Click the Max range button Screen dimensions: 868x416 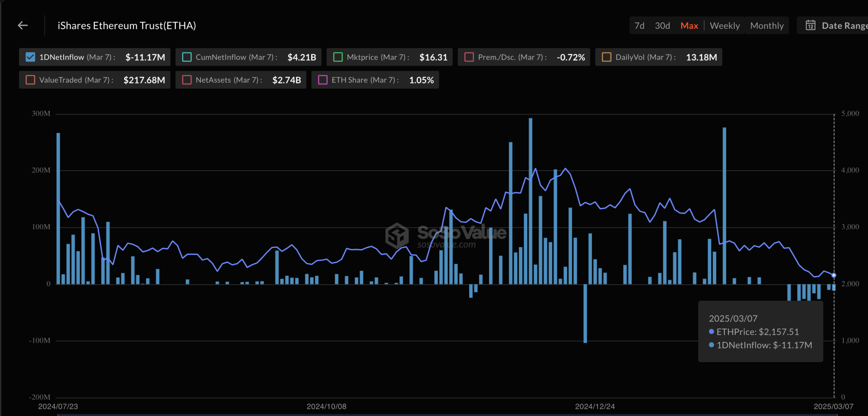pos(690,25)
